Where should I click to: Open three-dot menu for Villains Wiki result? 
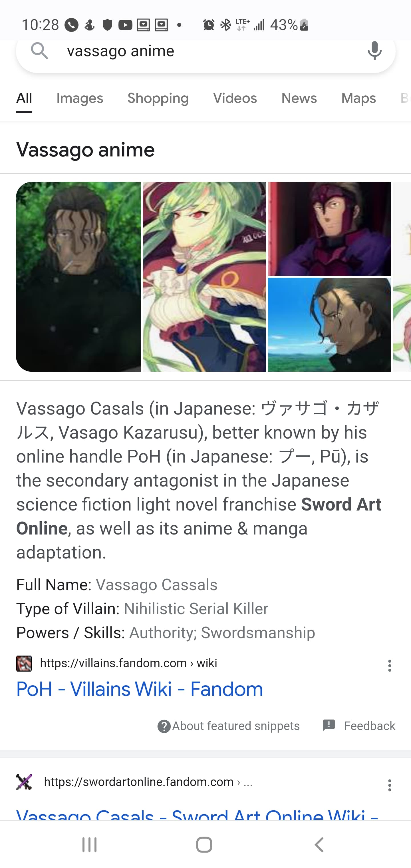pos(389,666)
